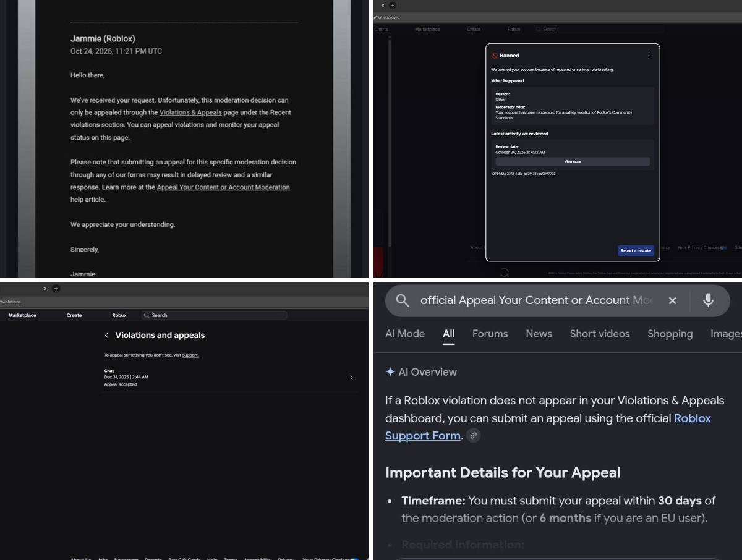The width and height of the screenshot is (742, 560).
Task: Click the AI Overview sparkle icon
Action: (x=390, y=372)
